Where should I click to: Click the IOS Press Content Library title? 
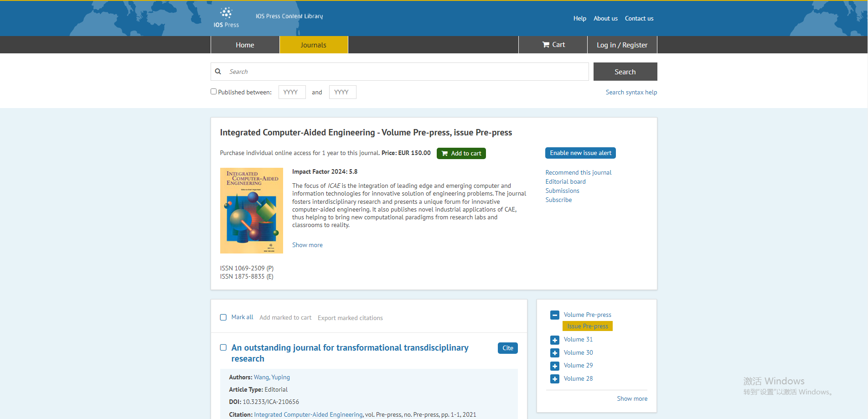point(289,16)
